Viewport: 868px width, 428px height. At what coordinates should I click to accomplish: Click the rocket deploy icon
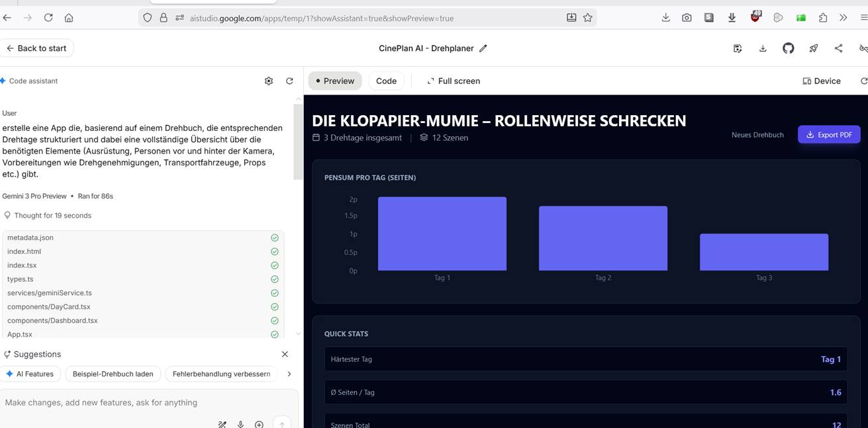[x=814, y=48]
